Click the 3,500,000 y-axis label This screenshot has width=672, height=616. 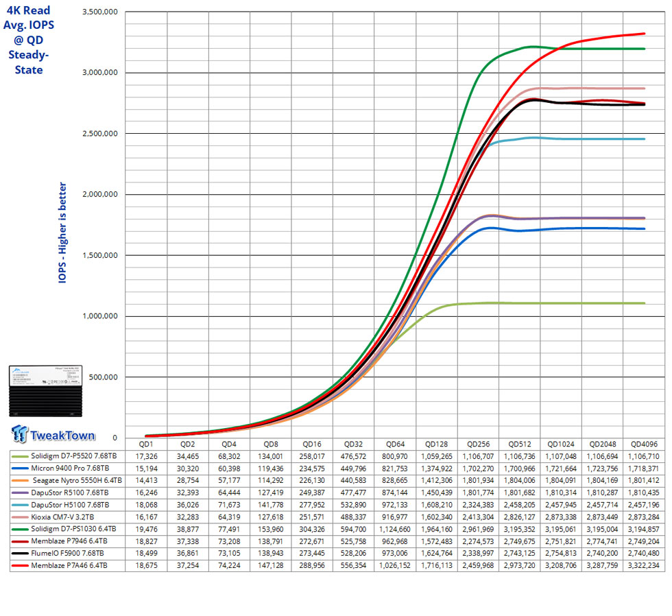click(100, 12)
